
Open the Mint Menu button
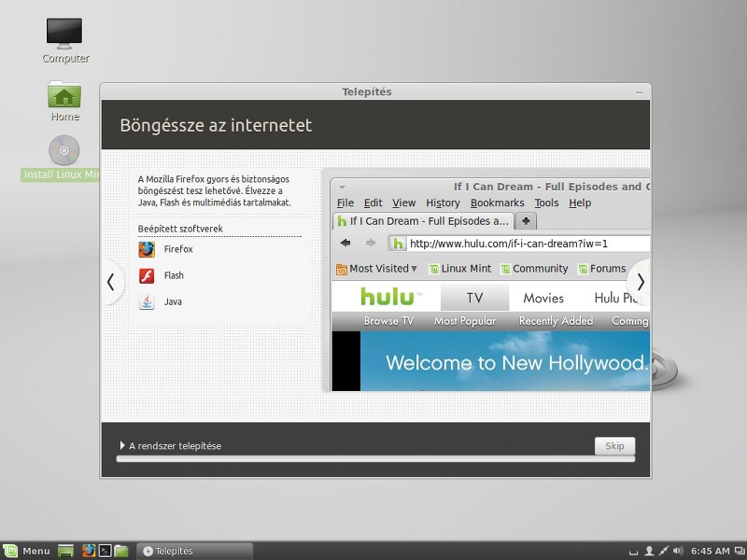27,551
